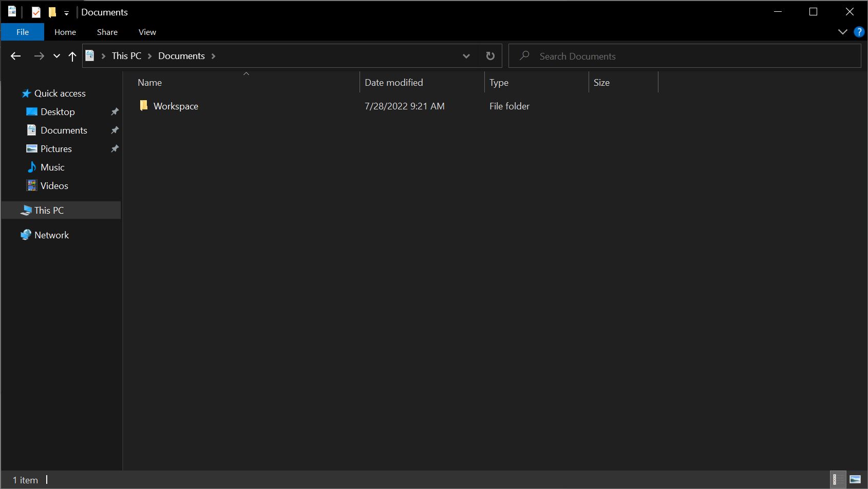
Task: Click the Back navigation arrow
Action: click(x=16, y=56)
